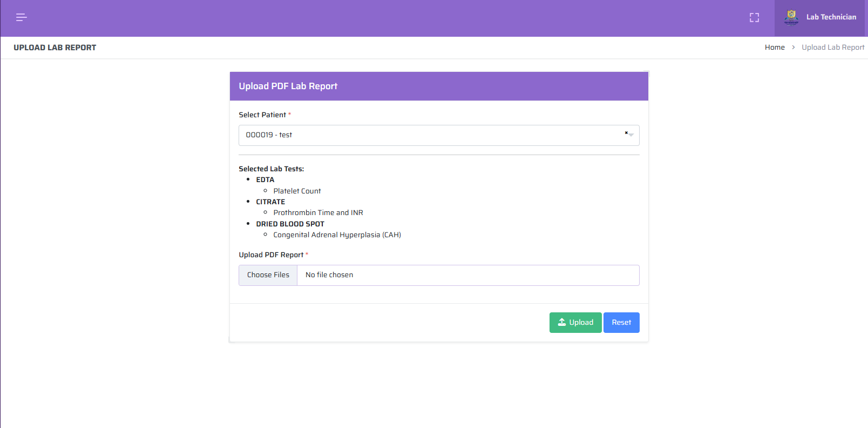Select the EDTA test category item
This screenshot has height=428, width=868.
pyautogui.click(x=265, y=180)
